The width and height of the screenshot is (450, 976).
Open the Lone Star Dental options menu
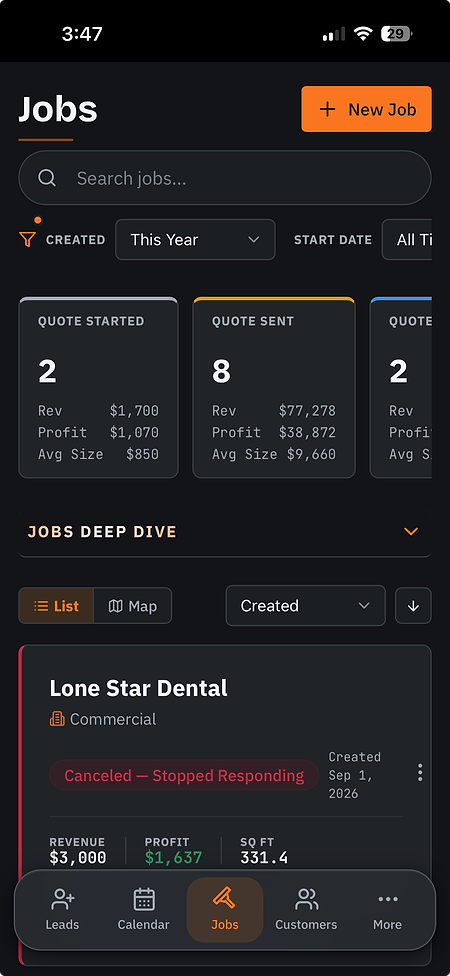[420, 772]
